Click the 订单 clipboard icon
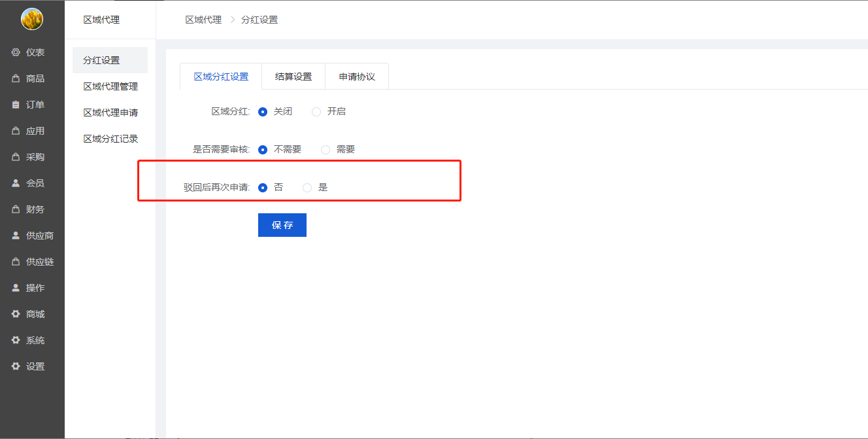This screenshot has width=868, height=439. point(16,105)
